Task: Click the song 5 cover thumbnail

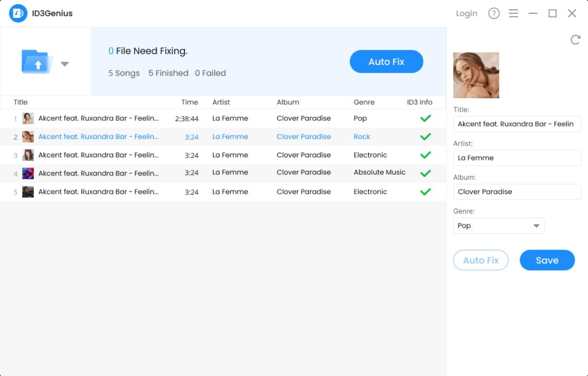Action: click(x=28, y=192)
